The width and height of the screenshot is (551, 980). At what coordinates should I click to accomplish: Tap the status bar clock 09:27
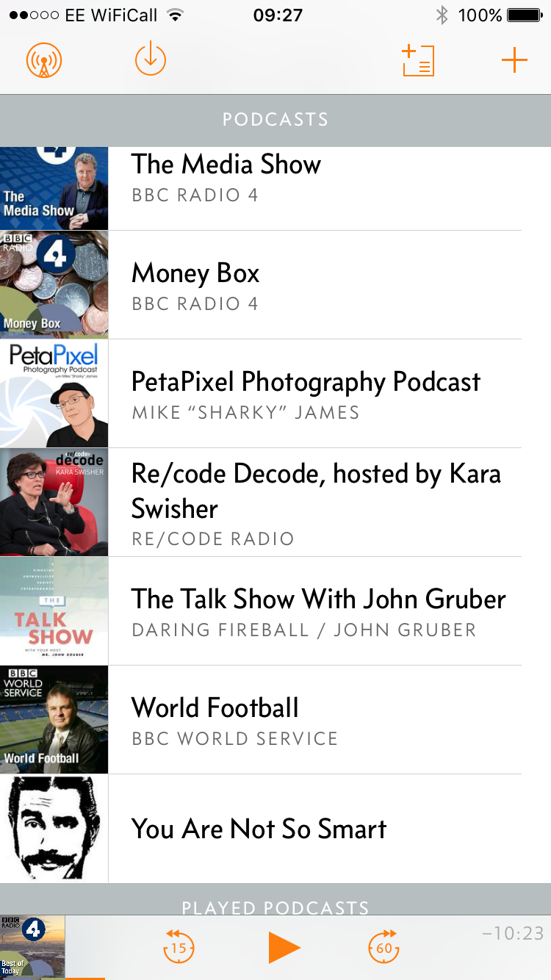coord(277,15)
